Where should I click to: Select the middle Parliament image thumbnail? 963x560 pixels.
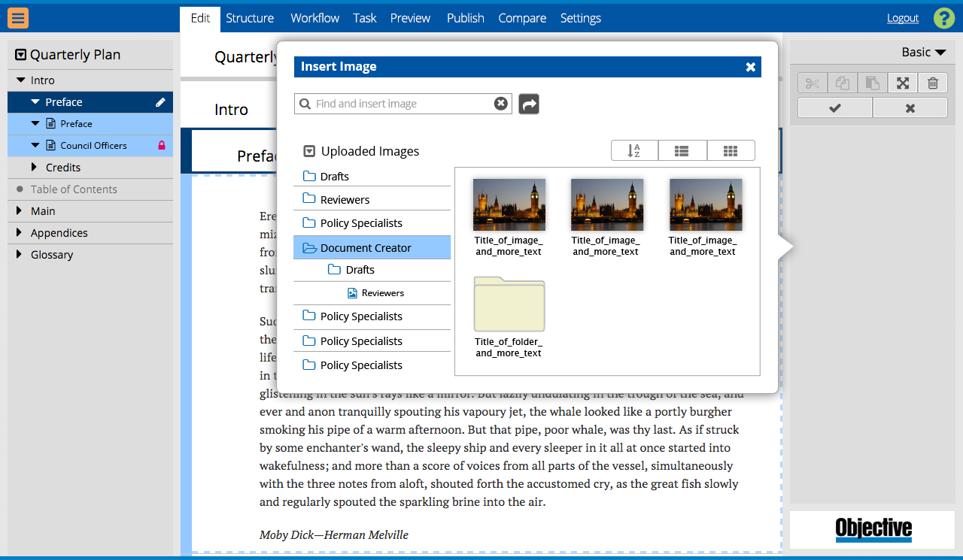pos(607,204)
